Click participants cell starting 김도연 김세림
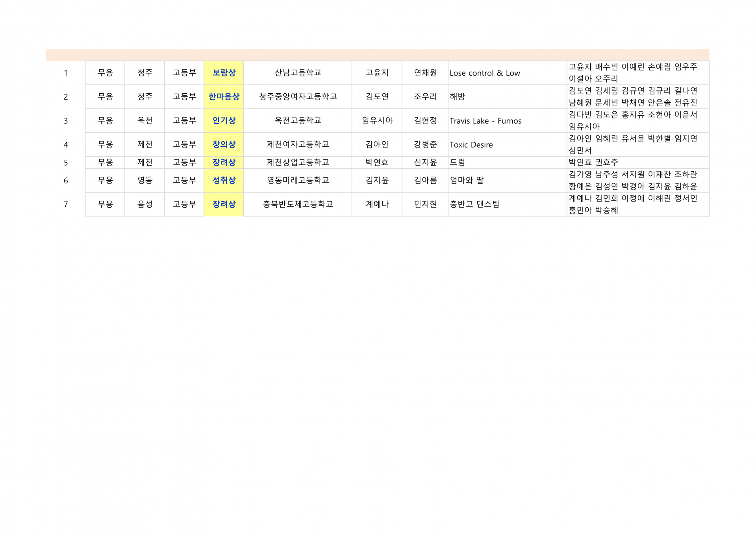 [x=638, y=97]
